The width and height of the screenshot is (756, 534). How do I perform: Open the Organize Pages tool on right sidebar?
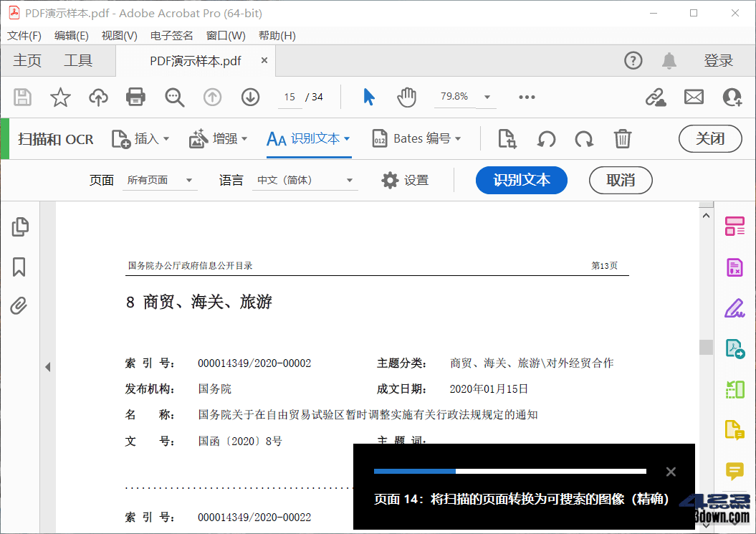click(735, 226)
